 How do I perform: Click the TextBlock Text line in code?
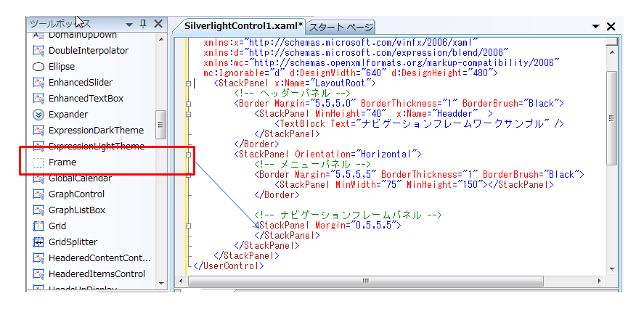point(419,124)
